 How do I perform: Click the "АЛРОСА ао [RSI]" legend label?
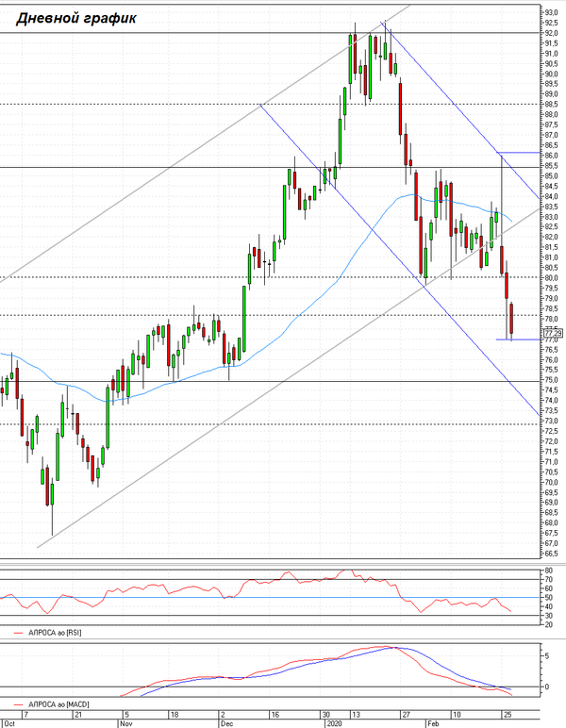point(55,633)
